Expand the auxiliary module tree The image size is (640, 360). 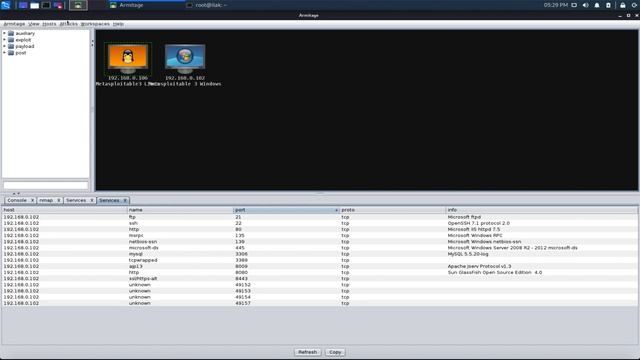pyautogui.click(x=4, y=33)
